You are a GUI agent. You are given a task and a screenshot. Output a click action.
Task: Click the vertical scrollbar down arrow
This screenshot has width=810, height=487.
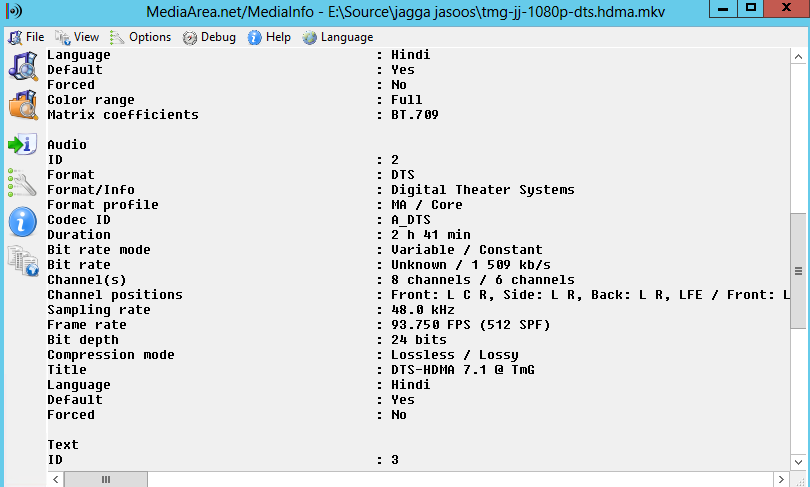pos(798,462)
